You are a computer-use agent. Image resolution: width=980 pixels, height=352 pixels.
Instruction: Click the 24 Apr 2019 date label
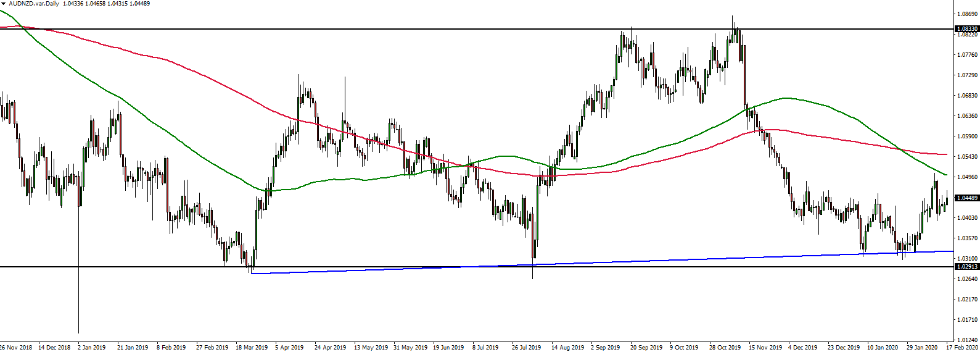click(330, 348)
